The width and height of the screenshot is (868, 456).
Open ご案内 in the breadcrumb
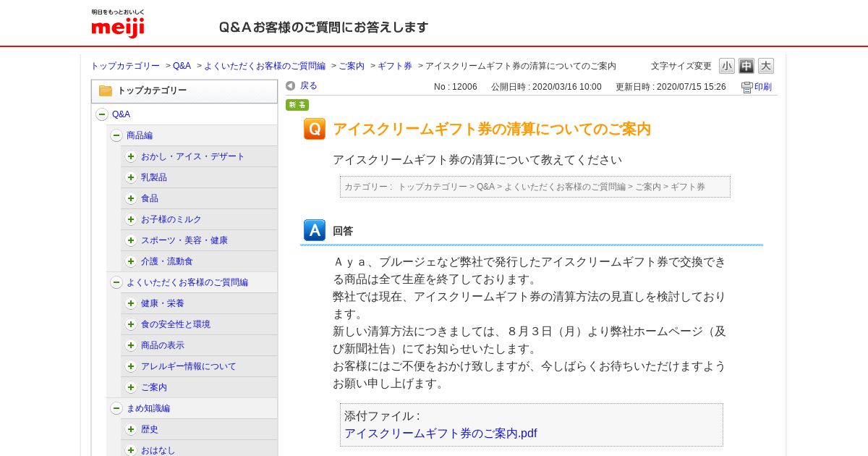352,66
